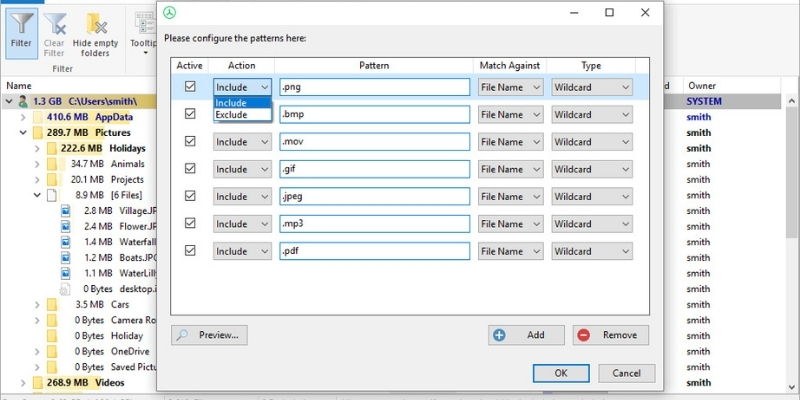800x400 pixels.
Task: Click the AppData folder icon
Action: point(40,117)
